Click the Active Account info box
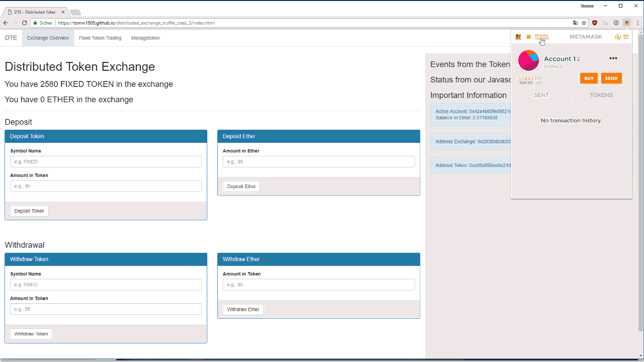Screen dimensions: 644x362 (x=470, y=115)
